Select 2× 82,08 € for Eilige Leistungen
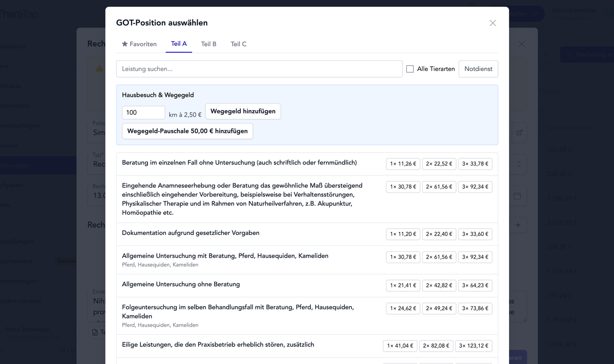 [x=436, y=346]
